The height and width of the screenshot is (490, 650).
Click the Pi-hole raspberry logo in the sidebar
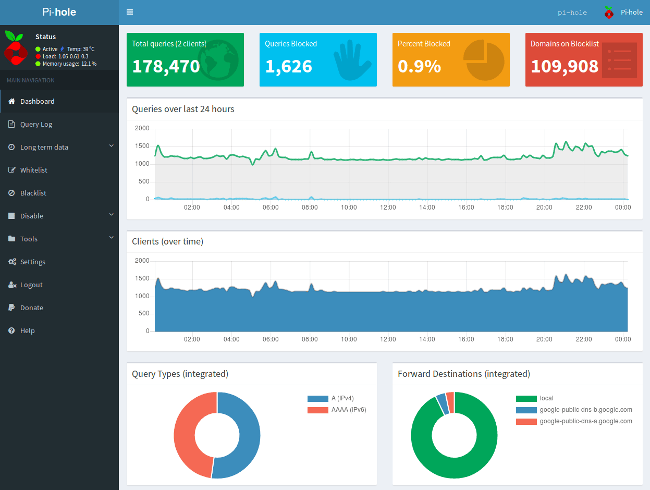[x=15, y=47]
